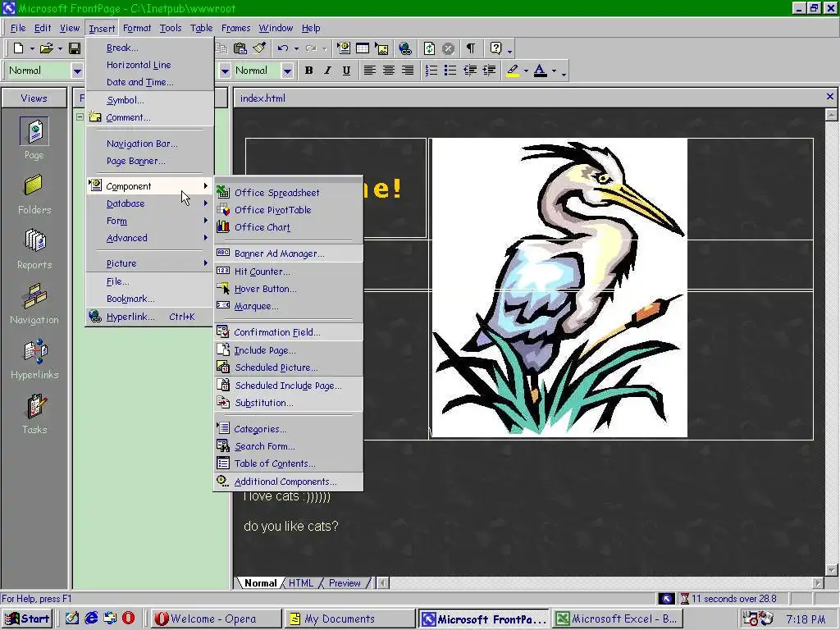This screenshot has height=630, width=840.
Task: Click the Align Right icon
Action: (x=408, y=71)
